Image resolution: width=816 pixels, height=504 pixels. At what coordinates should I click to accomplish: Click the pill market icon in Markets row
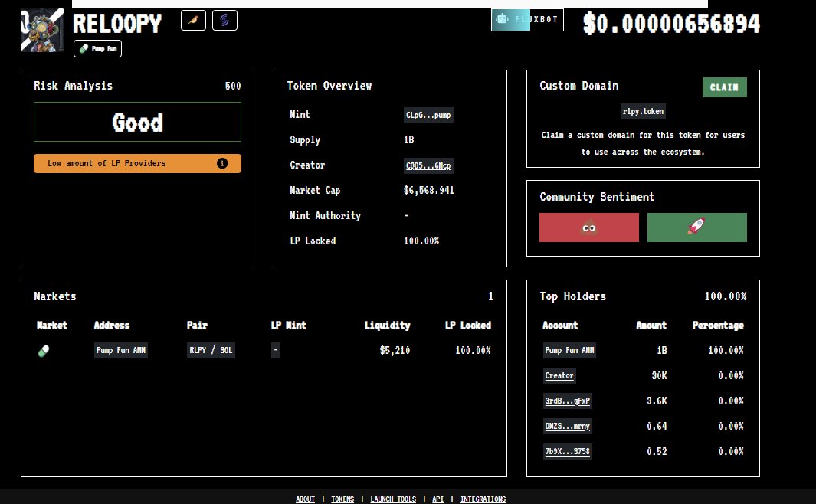[x=44, y=351]
